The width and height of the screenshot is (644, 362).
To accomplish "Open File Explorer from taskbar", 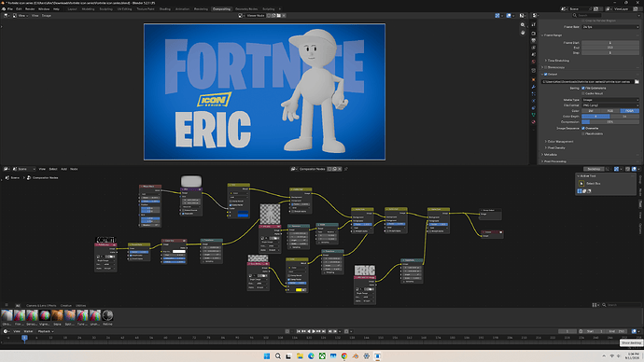I will pyautogui.click(x=300, y=355).
